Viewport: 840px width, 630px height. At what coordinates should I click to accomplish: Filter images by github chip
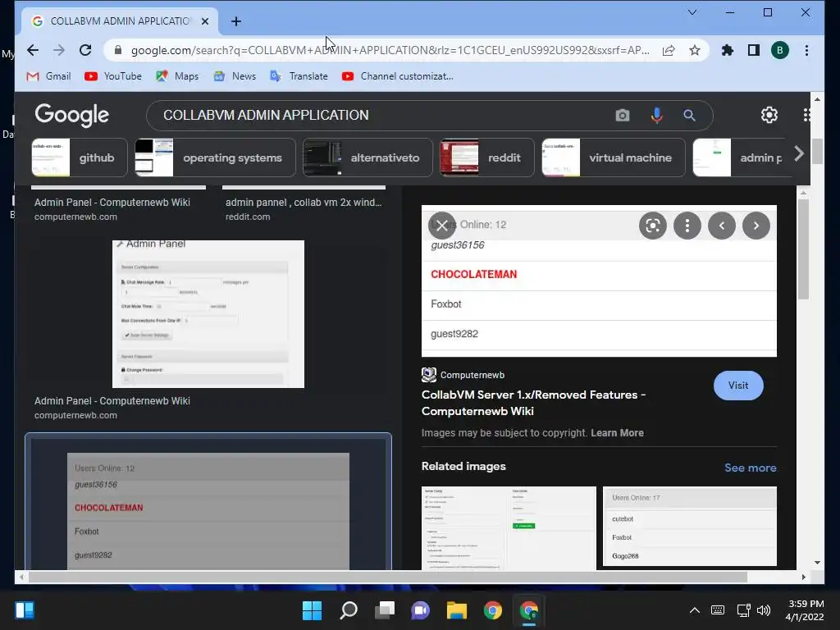(80, 157)
